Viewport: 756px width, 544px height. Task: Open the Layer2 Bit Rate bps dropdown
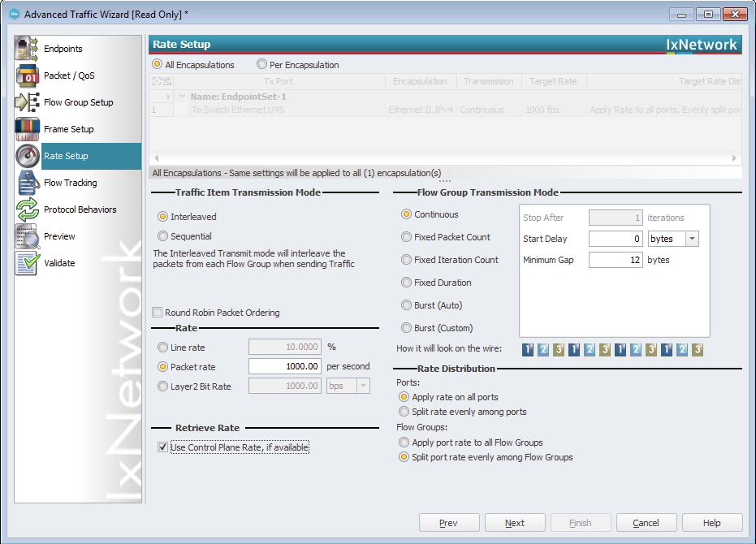pos(362,386)
